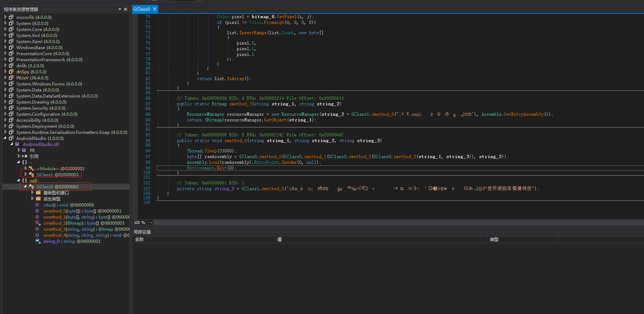
Task: Close the GClass0 tab
Action: click(x=155, y=9)
